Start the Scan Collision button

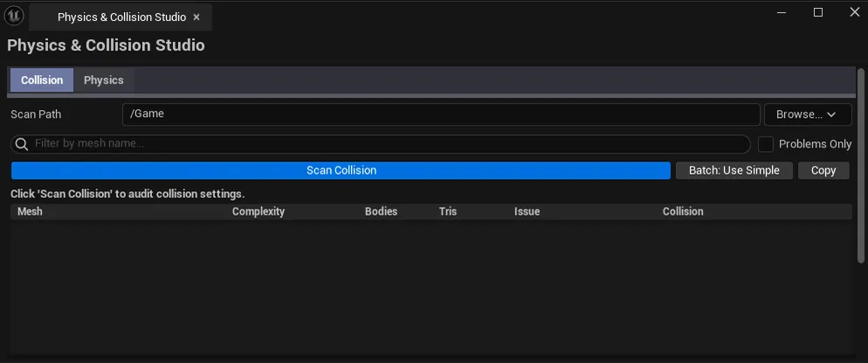(x=341, y=170)
